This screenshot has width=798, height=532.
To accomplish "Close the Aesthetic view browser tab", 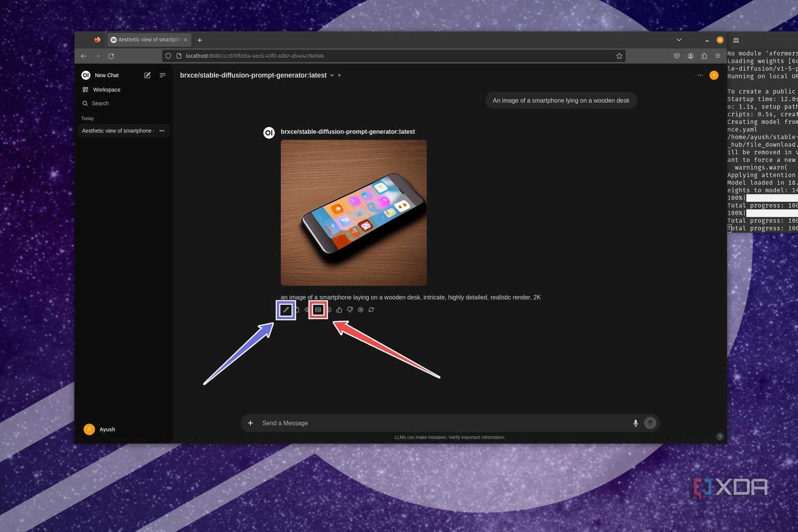I will (185, 40).
